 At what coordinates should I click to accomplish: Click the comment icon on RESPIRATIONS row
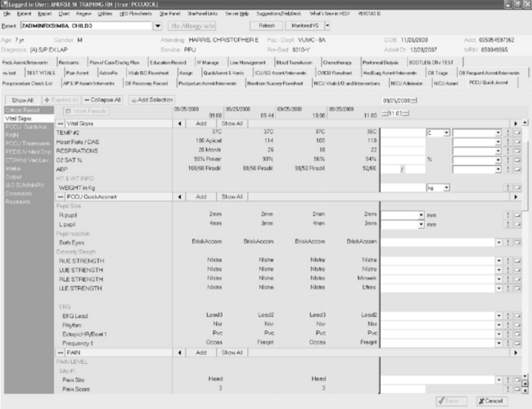(x=517, y=151)
